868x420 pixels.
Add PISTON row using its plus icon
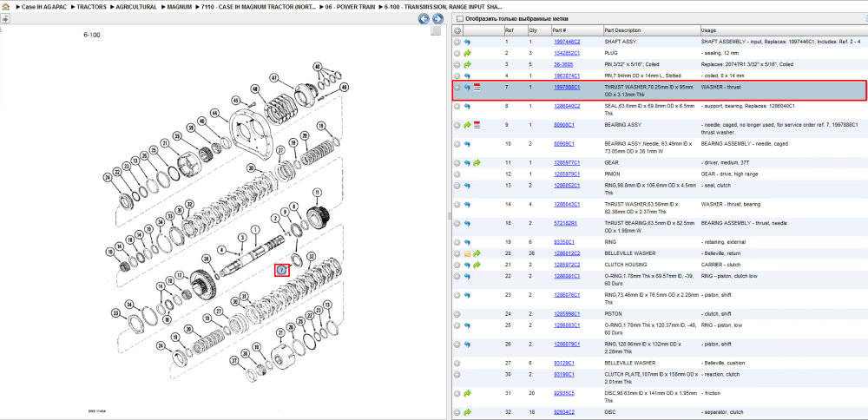point(457,314)
